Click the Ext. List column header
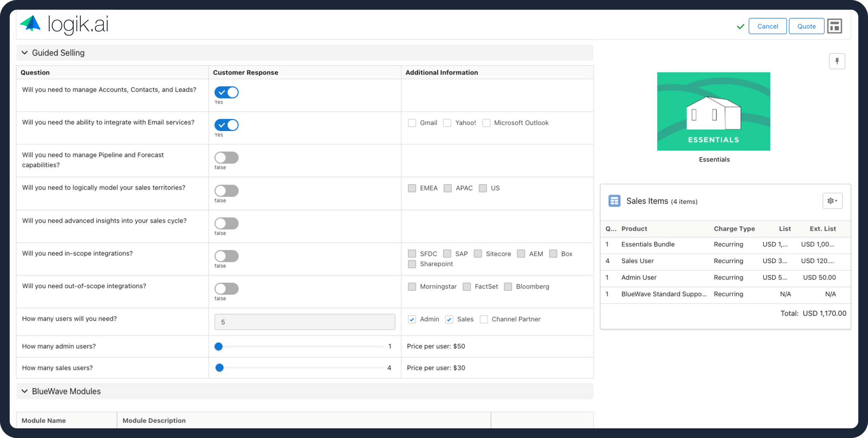This screenshot has height=438, width=868. coord(822,229)
